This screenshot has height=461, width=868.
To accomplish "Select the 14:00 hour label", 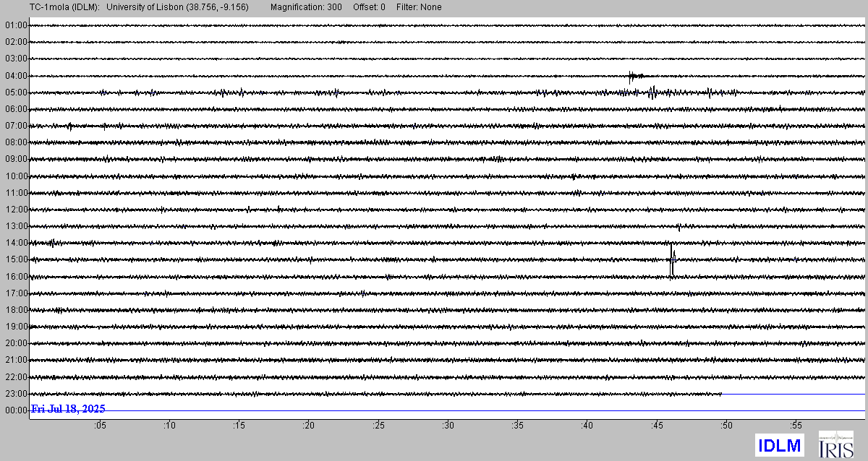I will pos(16,243).
